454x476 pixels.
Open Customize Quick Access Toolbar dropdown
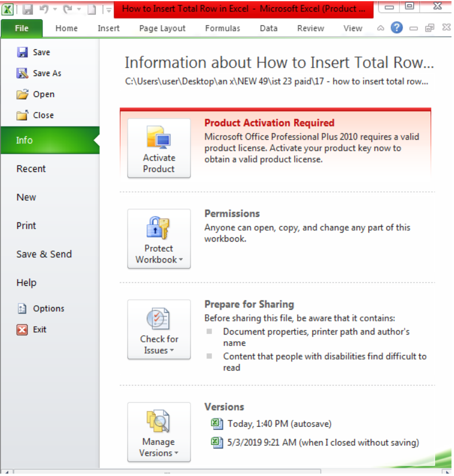pyautogui.click(x=108, y=10)
